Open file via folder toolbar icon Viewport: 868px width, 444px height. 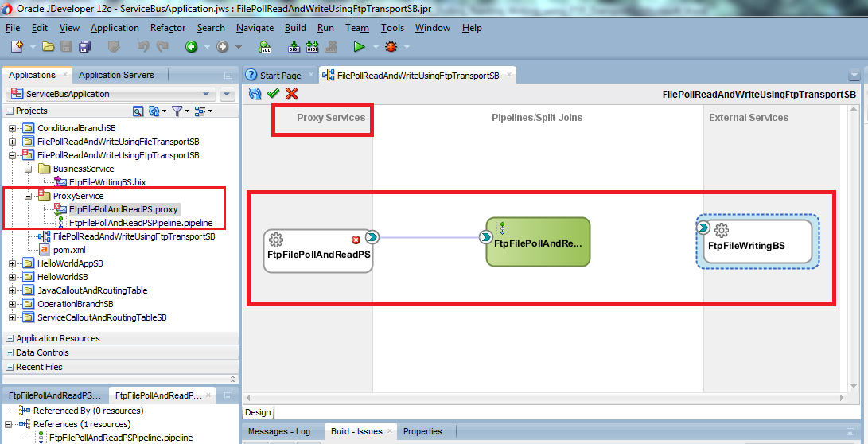click(49, 47)
